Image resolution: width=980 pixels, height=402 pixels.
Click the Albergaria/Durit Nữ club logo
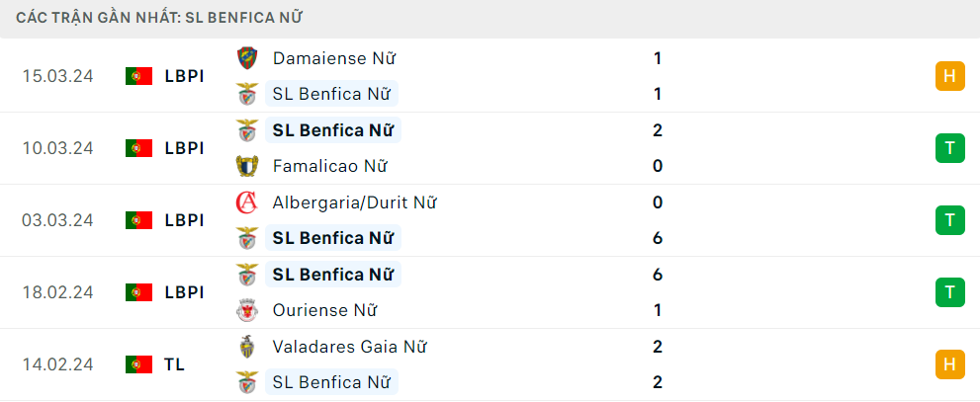(x=247, y=202)
